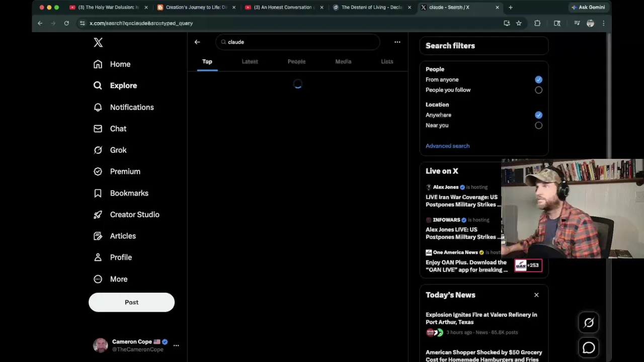Viewport: 644px width, 362px height.
Task: Close the claude - Search / X tab
Action: (498, 8)
